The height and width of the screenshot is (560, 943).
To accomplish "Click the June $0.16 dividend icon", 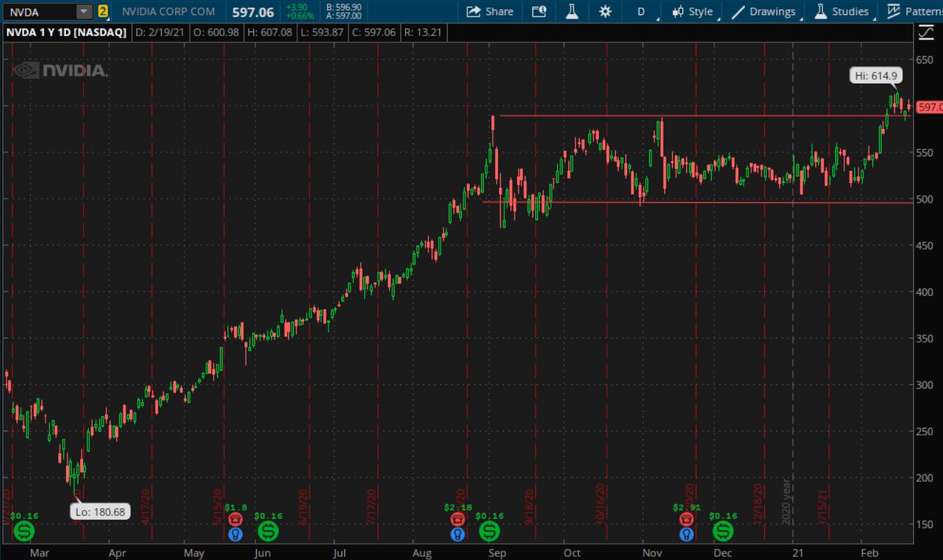I will pyautogui.click(x=268, y=532).
